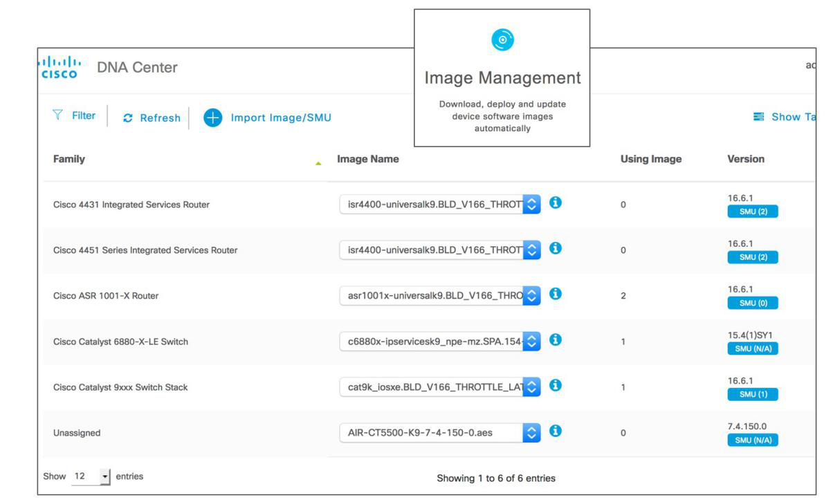Click the Refresh arrows icon
Screen dimensions: 833x504
[x=127, y=118]
